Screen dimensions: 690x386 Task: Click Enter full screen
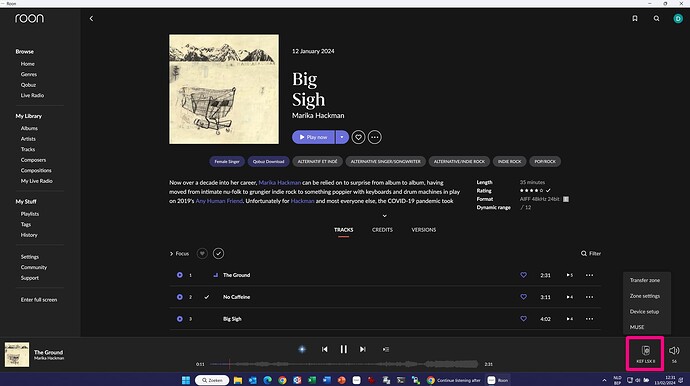point(39,300)
